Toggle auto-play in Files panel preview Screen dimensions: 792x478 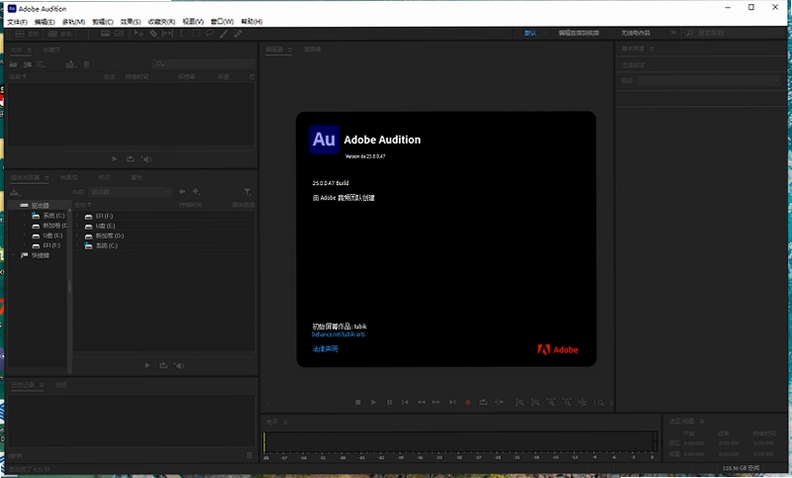[146, 159]
